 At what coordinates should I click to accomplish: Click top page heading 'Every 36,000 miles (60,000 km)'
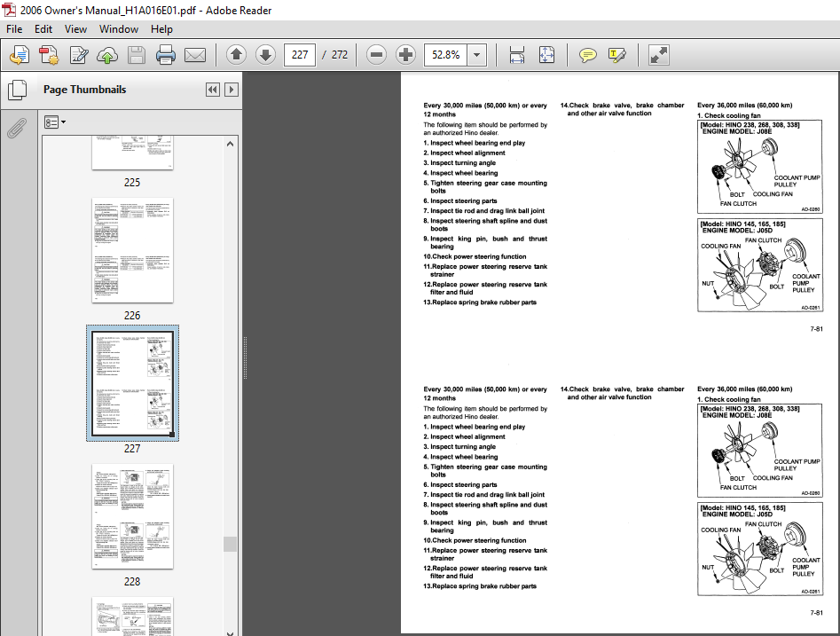pyautogui.click(x=744, y=106)
